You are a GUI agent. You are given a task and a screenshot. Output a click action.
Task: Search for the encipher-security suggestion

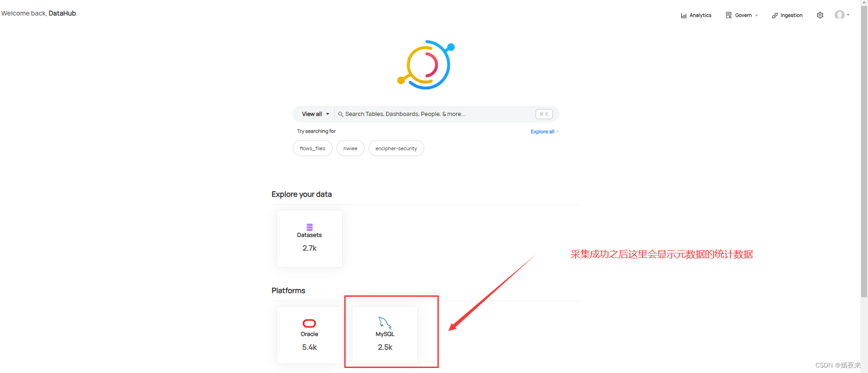[396, 148]
